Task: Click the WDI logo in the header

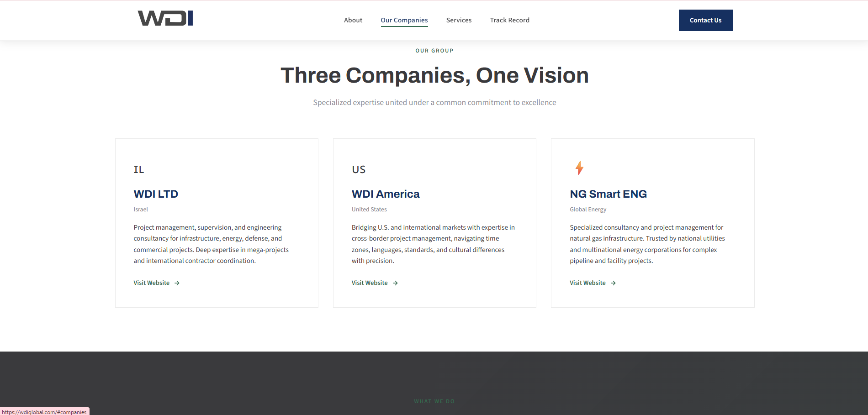Action: pos(165,18)
